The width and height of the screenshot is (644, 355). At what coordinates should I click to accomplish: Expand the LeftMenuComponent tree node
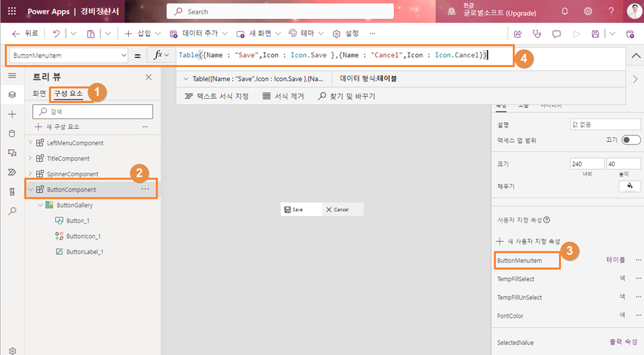point(30,143)
